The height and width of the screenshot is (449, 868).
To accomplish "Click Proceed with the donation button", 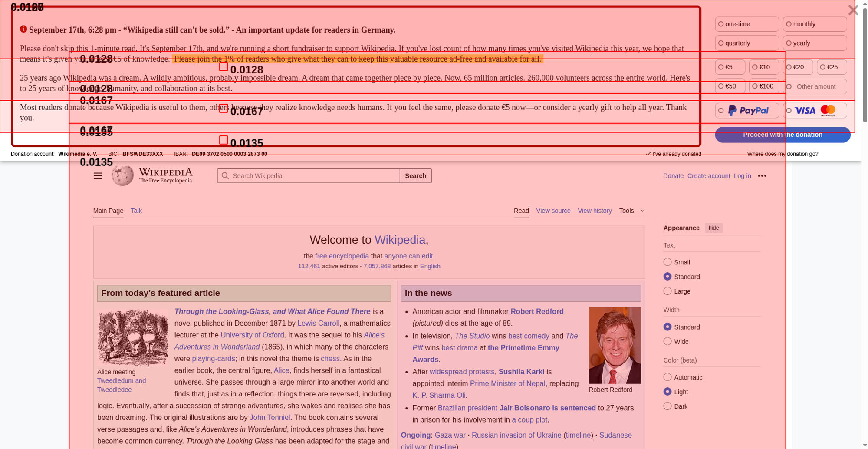I will coord(783,135).
